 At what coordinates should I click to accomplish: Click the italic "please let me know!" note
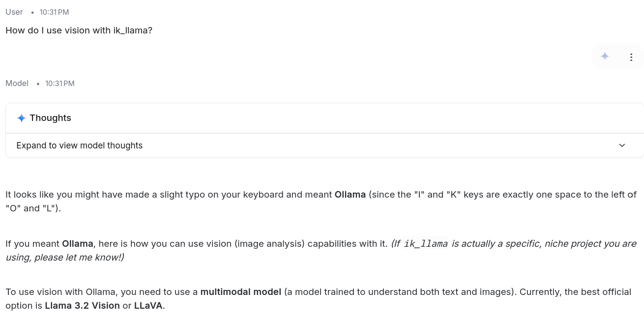79,258
